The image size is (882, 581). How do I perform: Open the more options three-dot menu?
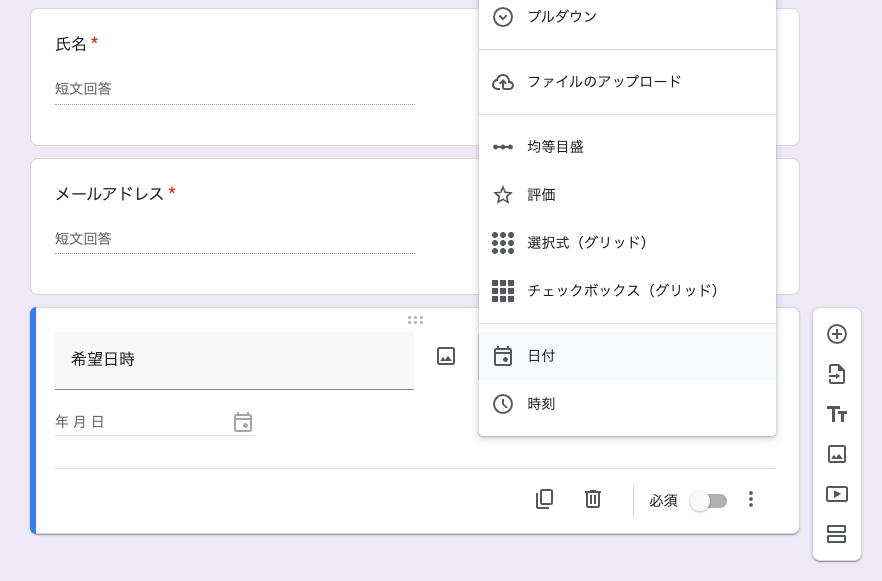click(x=751, y=499)
